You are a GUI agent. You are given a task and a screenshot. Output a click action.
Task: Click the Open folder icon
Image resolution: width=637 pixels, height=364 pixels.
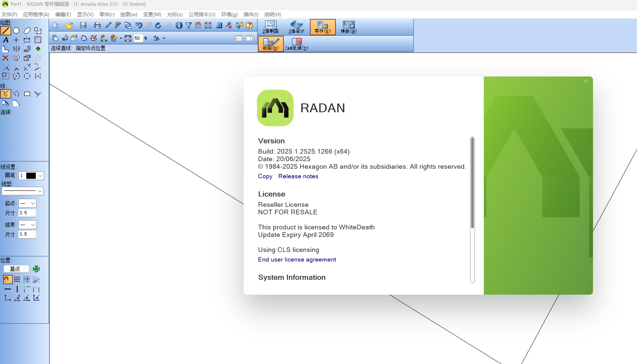point(69,26)
